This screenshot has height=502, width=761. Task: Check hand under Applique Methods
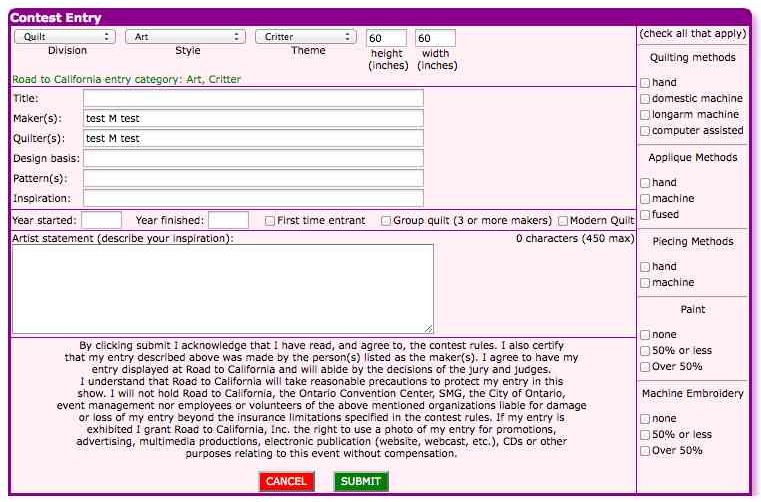pos(645,183)
